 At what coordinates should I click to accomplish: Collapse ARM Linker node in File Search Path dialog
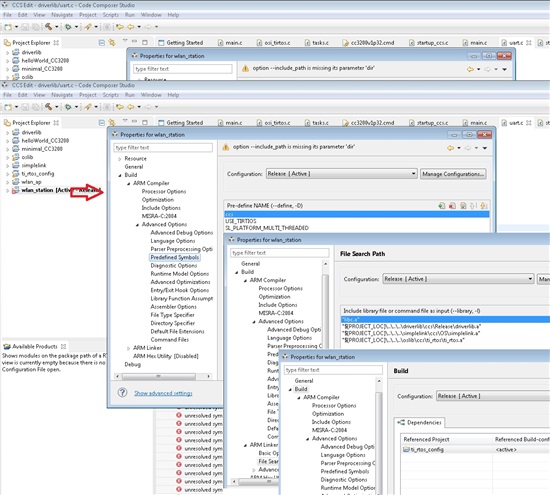click(x=245, y=446)
